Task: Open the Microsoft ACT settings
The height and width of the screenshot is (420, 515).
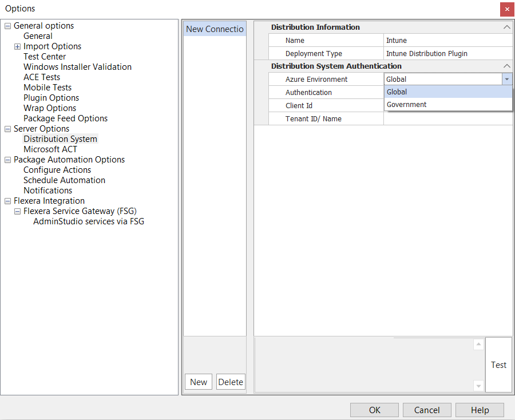Action: point(50,149)
